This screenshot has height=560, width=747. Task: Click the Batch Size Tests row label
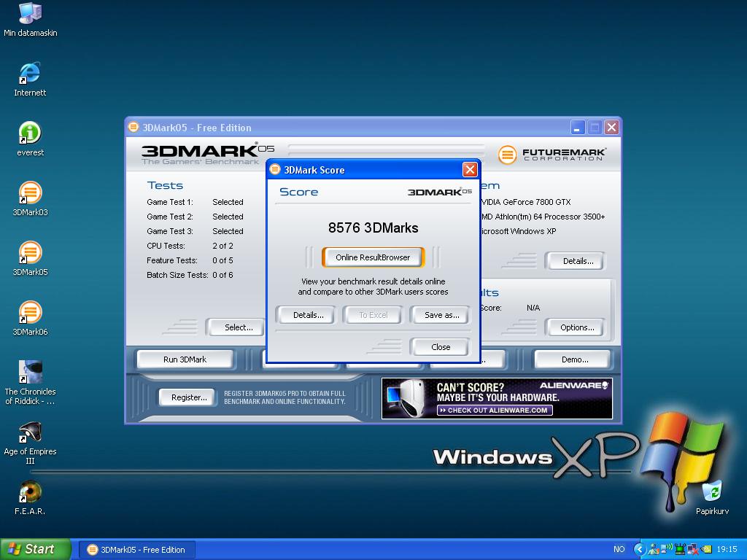click(x=177, y=275)
